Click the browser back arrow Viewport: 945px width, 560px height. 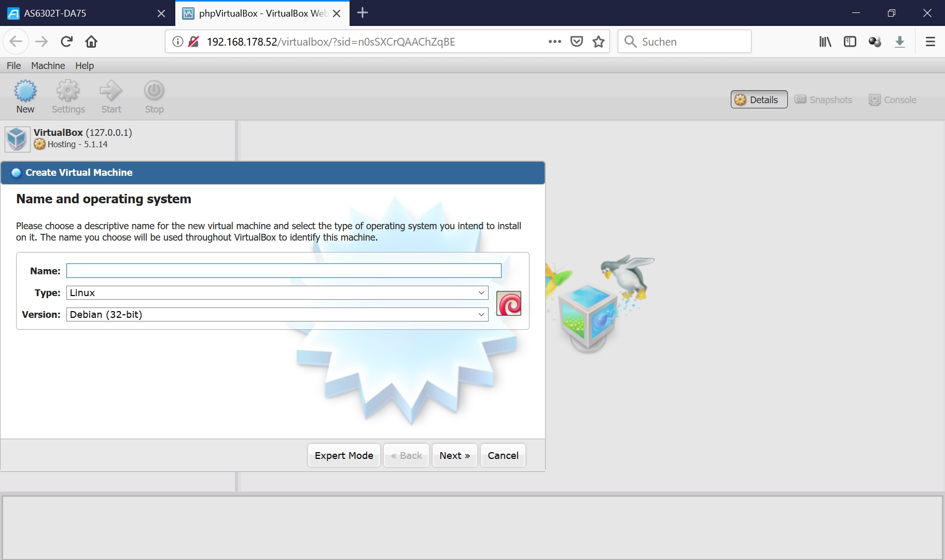point(16,41)
